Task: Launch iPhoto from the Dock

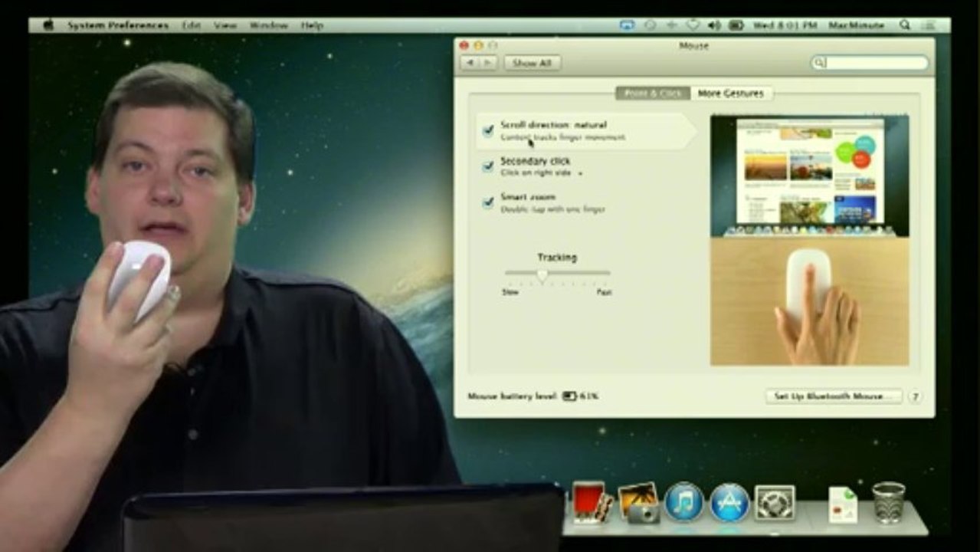Action: [x=638, y=503]
